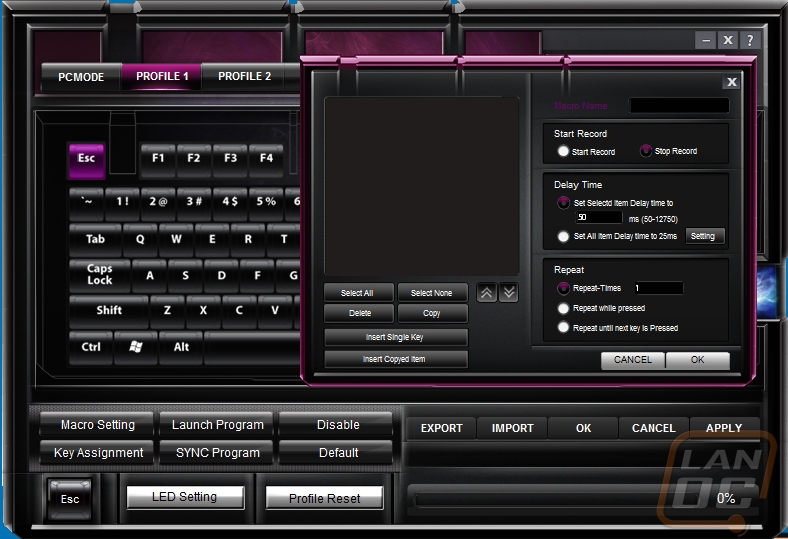
Task: Choose Set Selected Item Delay time option
Action: 563,203
